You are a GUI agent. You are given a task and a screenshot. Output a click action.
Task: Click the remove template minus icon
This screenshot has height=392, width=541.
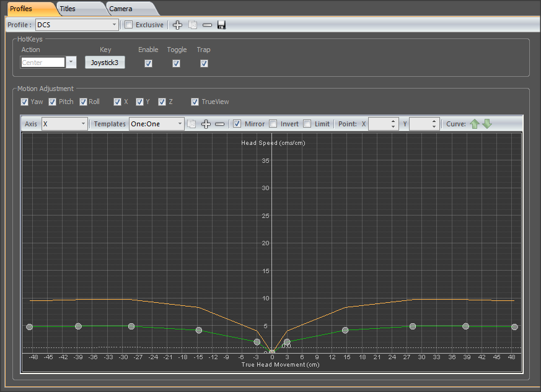coord(219,124)
